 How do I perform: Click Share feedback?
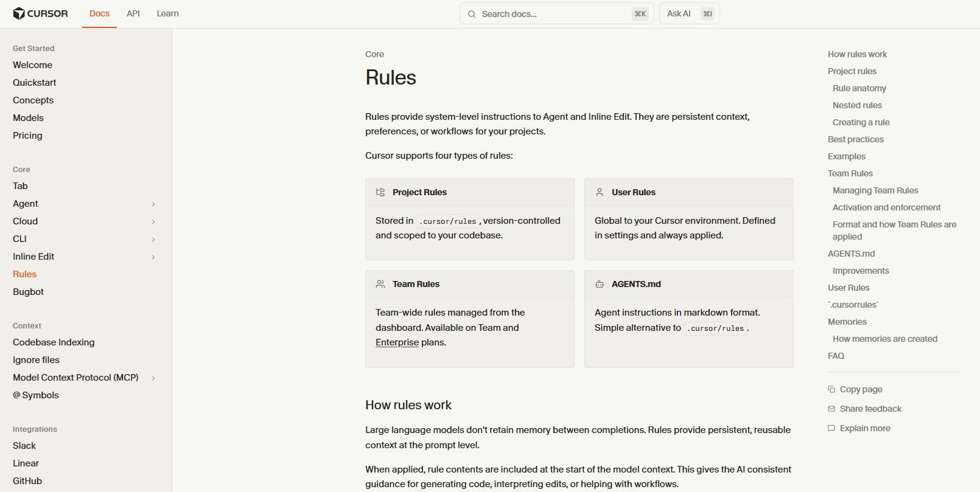point(864,409)
